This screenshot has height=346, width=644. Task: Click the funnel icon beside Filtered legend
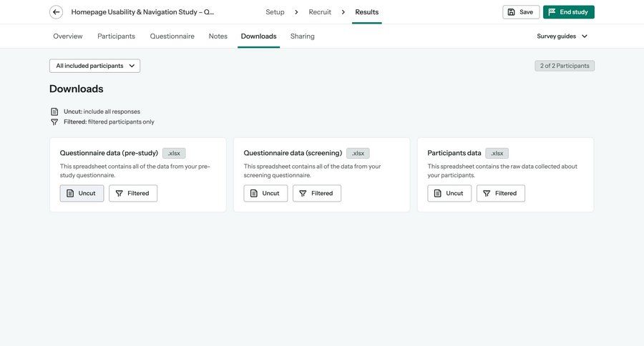(x=54, y=122)
